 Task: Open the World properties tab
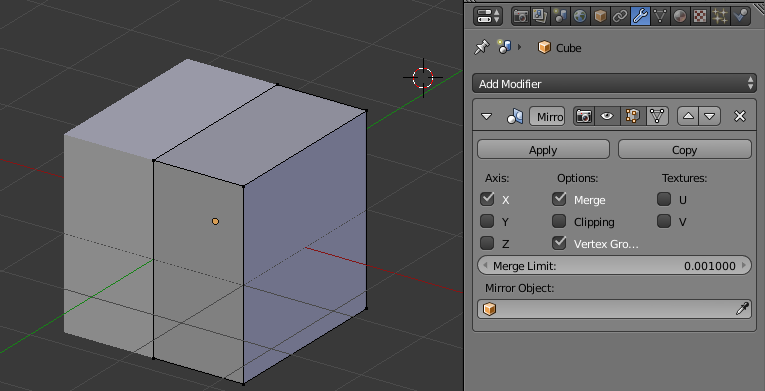(x=580, y=16)
